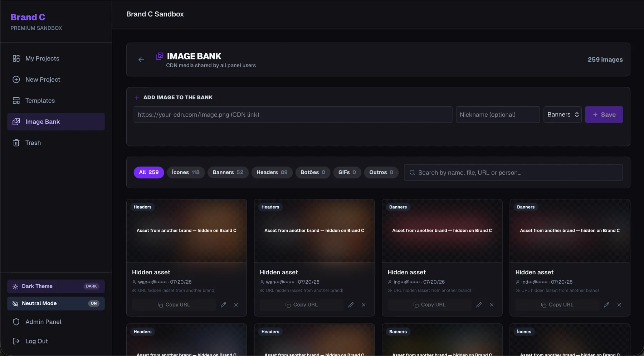Click the remove X on the second ind Banners card
This screenshot has height=356, width=644.
pos(619,305)
